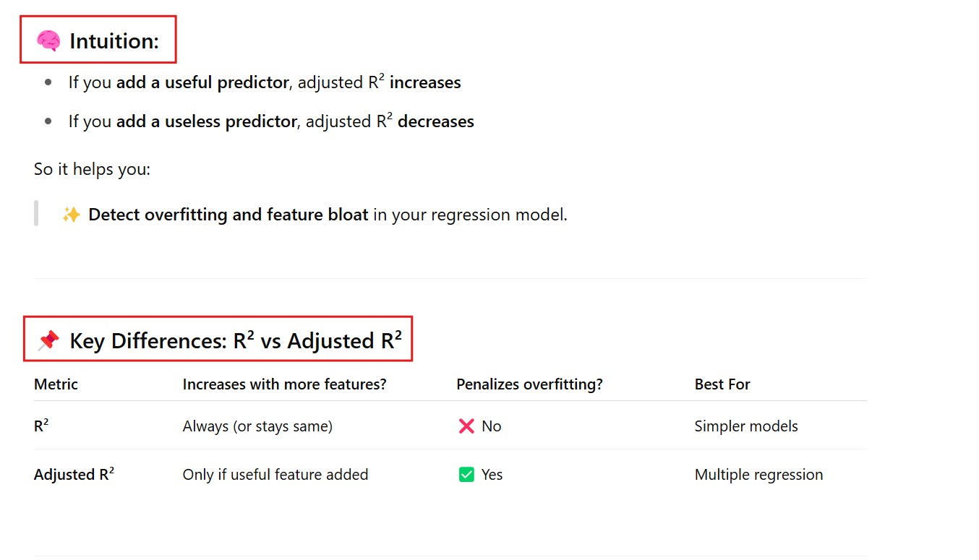979x560 pixels.
Task: Click the bold text add a useful predictor
Action: [x=202, y=82]
